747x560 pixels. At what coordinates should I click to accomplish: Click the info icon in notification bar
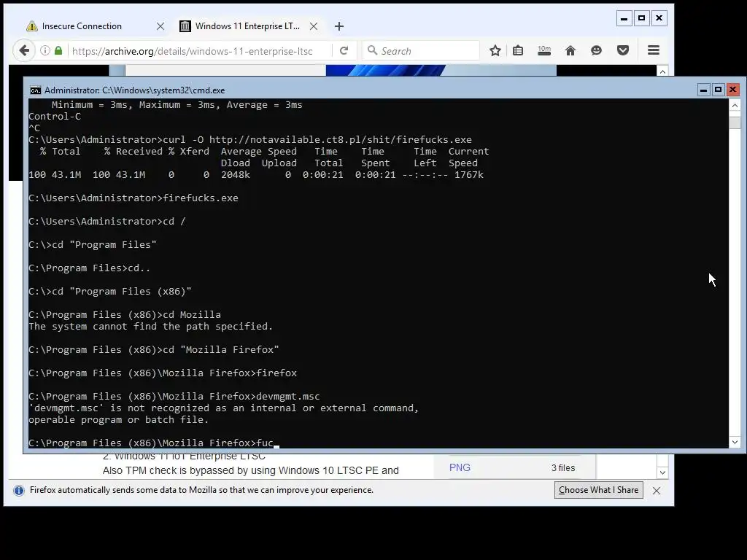18,491
